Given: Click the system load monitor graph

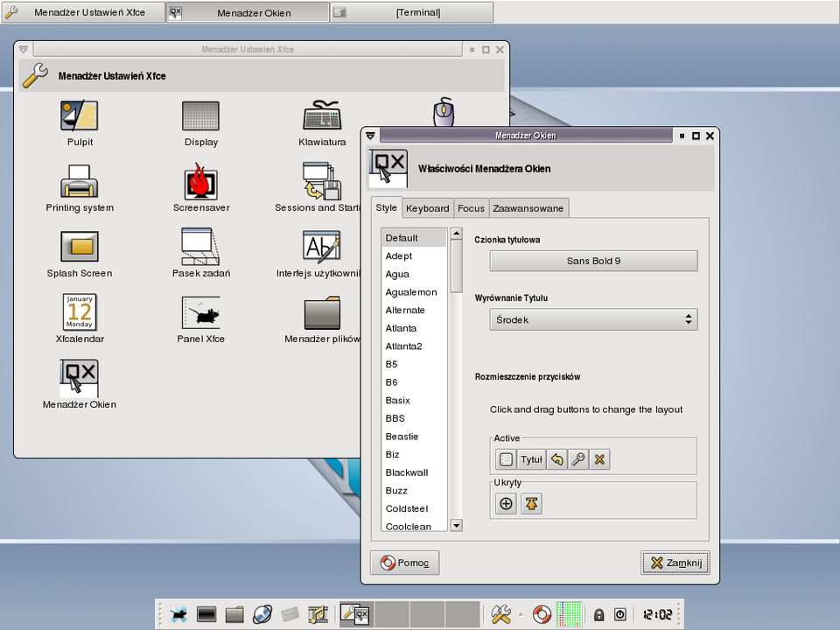Looking at the screenshot, I should pos(569,614).
